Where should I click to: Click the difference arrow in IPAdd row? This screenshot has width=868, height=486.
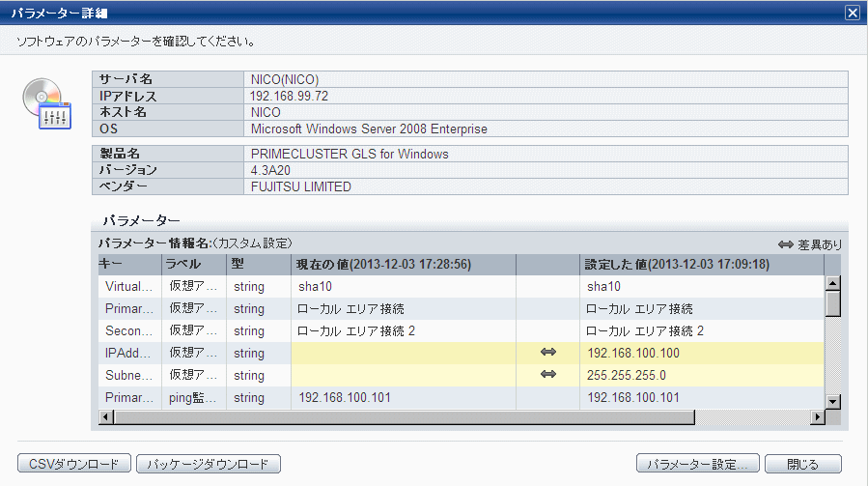pos(548,352)
